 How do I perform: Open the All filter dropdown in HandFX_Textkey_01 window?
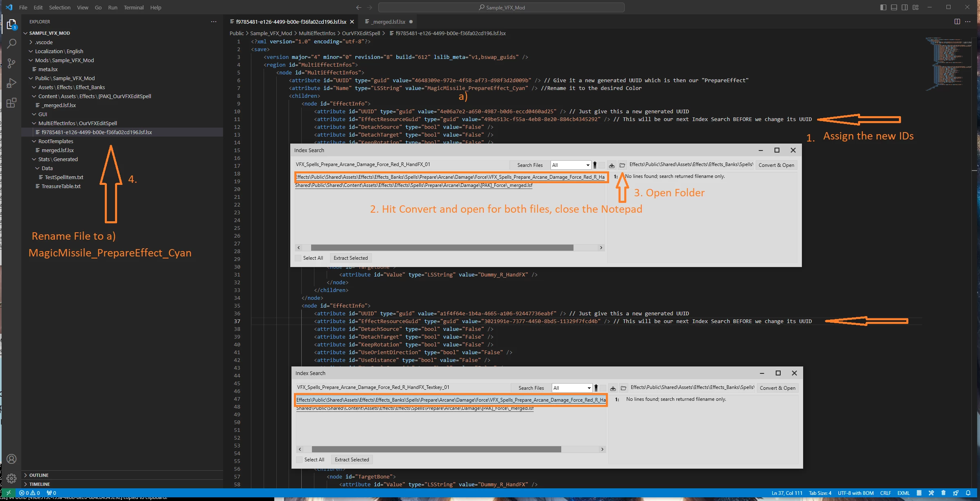coord(571,388)
